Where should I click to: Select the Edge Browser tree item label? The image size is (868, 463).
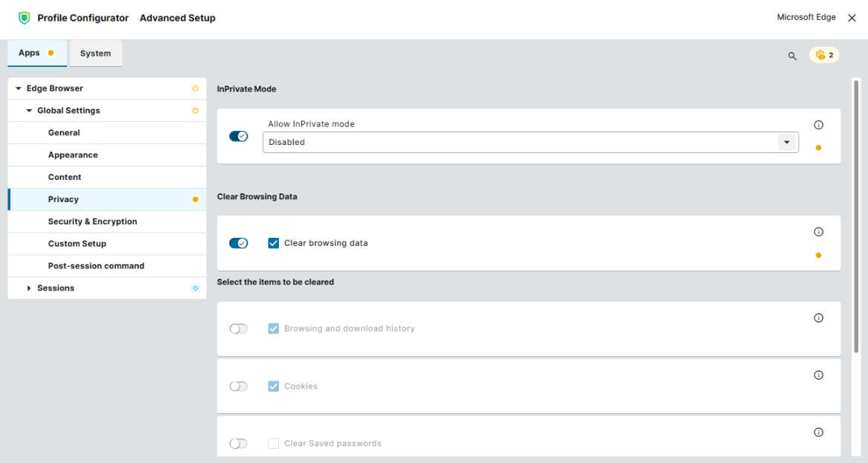tap(55, 88)
